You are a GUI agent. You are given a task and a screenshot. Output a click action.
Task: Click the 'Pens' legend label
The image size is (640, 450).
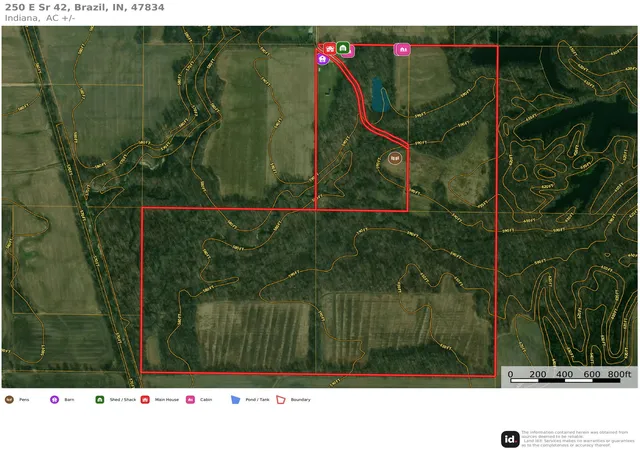(x=24, y=400)
